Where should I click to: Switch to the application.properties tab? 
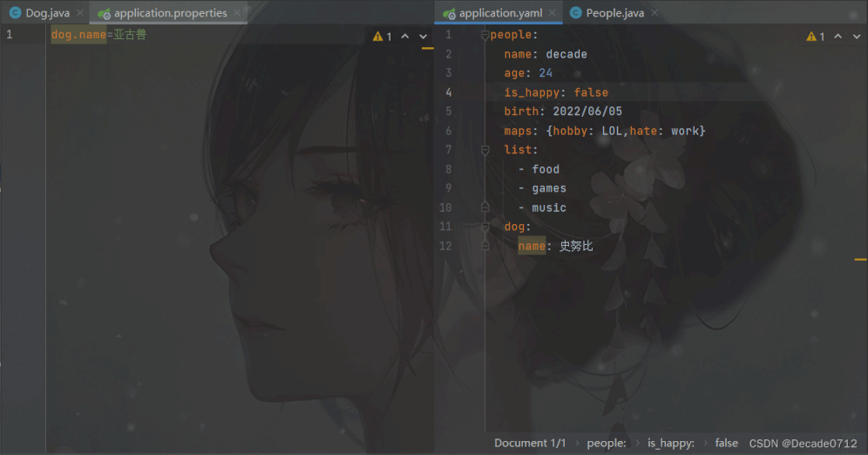tap(170, 13)
